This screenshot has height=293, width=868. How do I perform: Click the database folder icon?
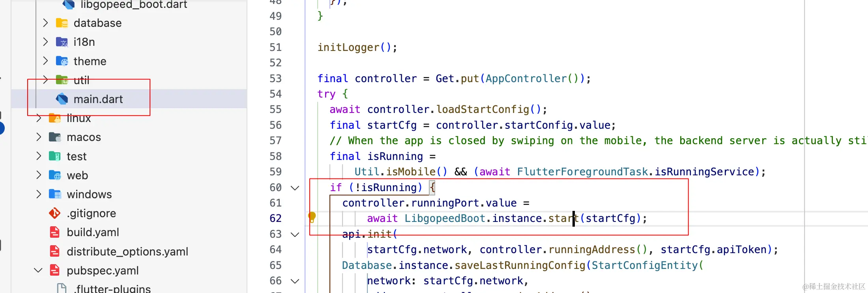(x=62, y=23)
